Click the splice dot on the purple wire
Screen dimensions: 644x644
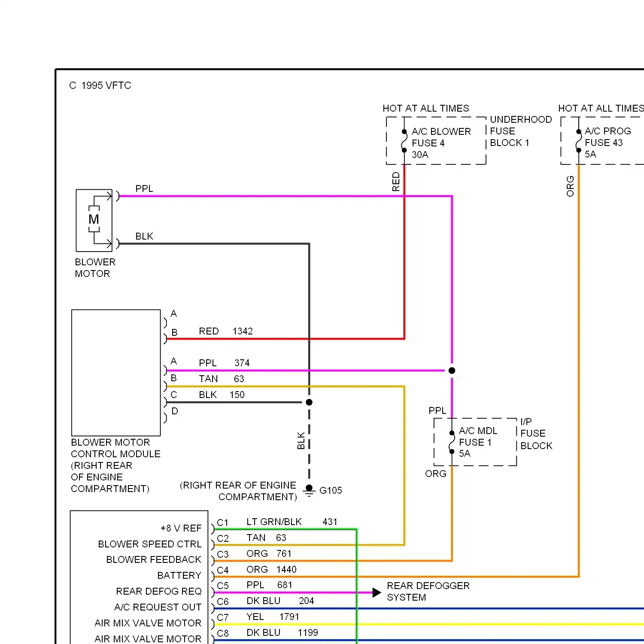click(x=452, y=371)
